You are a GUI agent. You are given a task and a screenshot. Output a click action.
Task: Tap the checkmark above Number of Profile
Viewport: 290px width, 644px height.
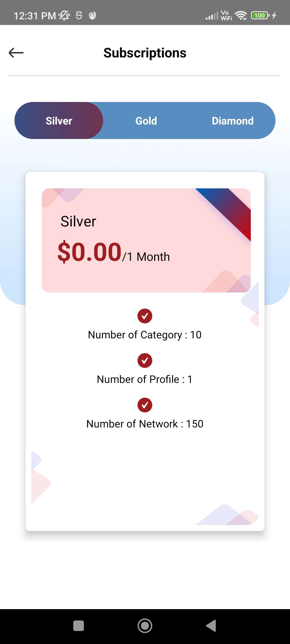(x=145, y=360)
